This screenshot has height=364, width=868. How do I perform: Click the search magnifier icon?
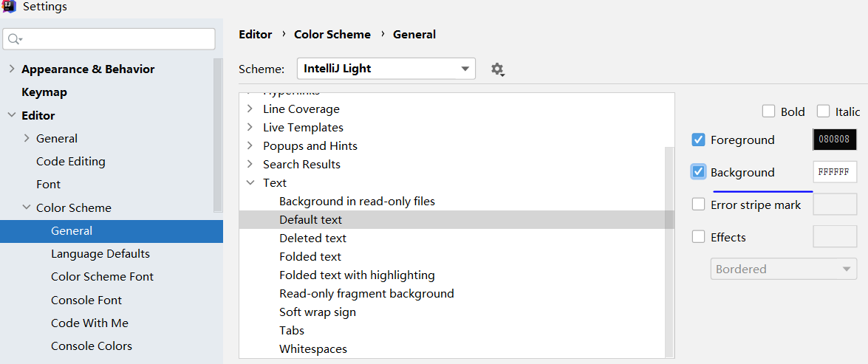click(14, 39)
